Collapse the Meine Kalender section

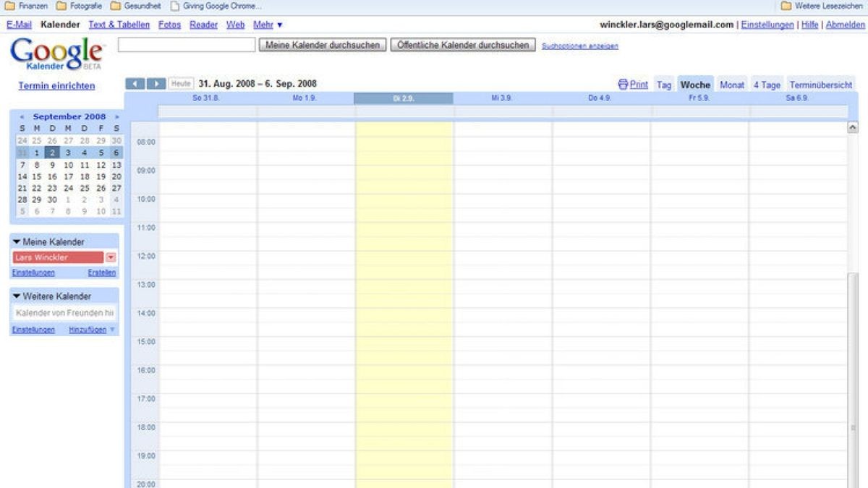17,242
